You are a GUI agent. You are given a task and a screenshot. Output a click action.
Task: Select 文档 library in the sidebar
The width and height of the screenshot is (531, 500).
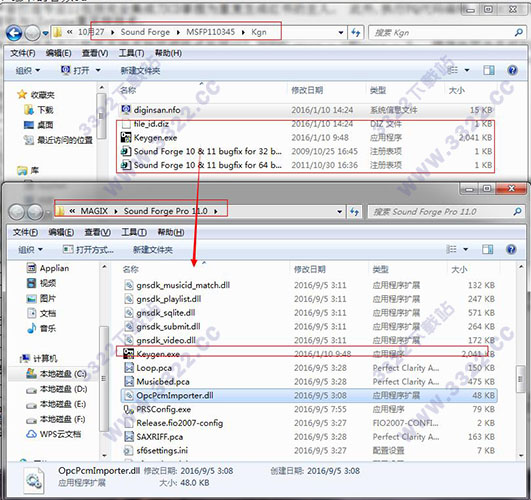41,313
